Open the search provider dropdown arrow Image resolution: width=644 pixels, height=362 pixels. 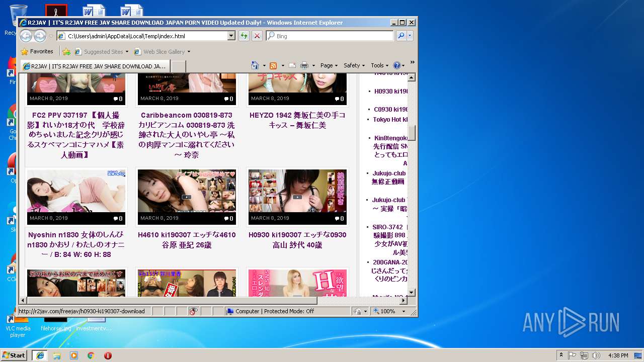410,36
